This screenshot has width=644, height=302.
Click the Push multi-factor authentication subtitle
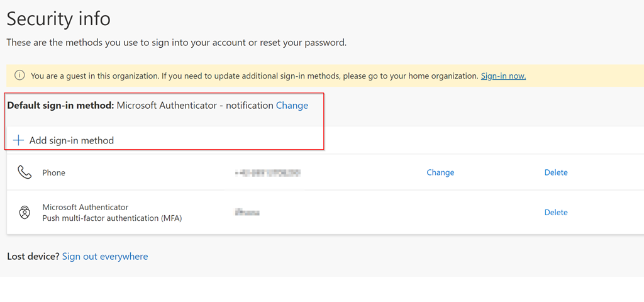pyautogui.click(x=112, y=218)
